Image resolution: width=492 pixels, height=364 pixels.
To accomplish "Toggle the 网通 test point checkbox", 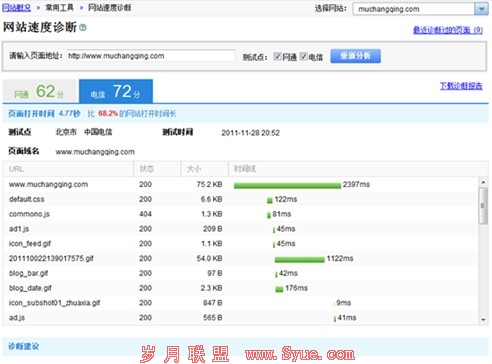I will [277, 56].
